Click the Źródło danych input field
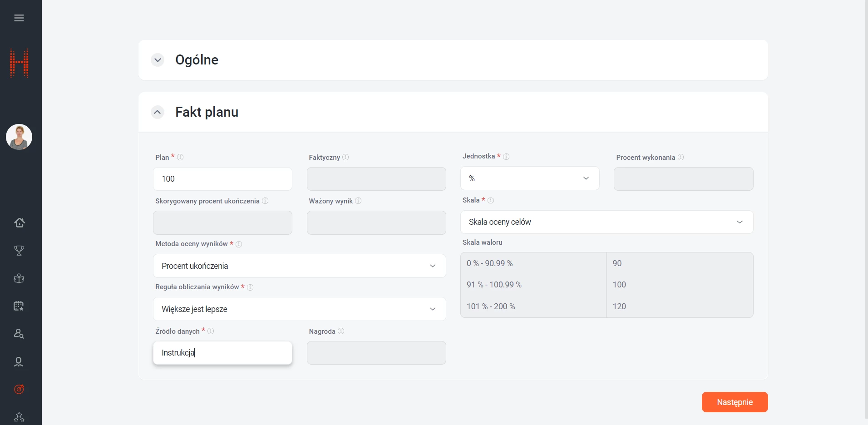Viewport: 868px width, 425px height. point(222,353)
